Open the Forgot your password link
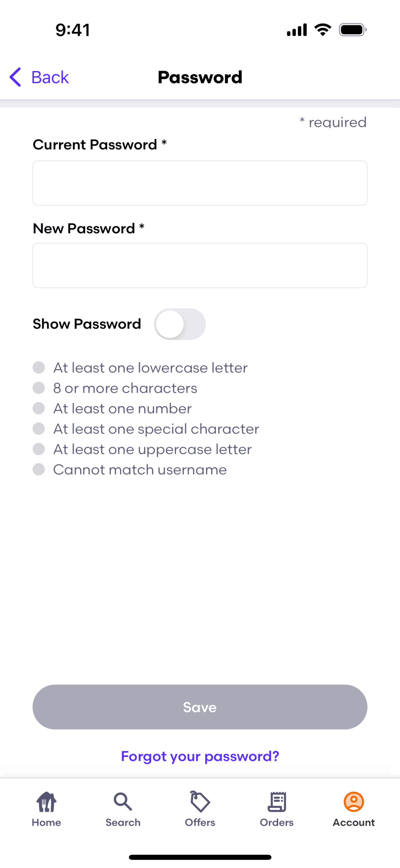400x868 pixels. click(x=200, y=756)
